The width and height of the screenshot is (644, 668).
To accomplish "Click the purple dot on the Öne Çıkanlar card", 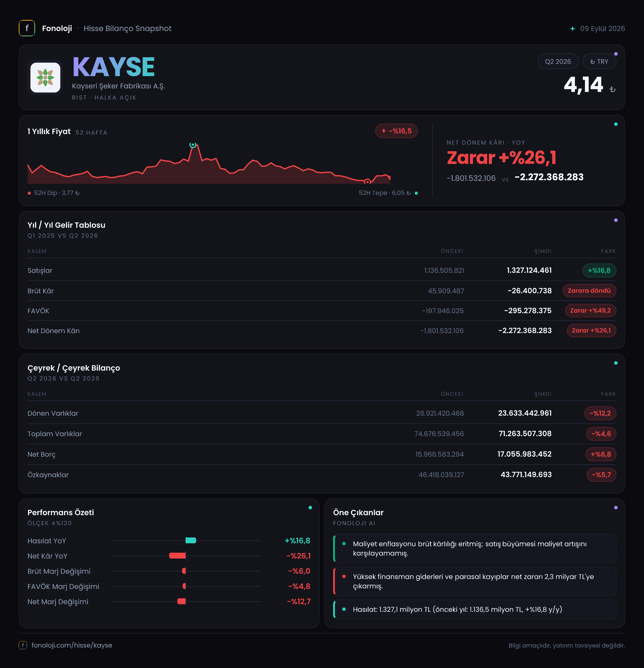I will tap(616, 508).
